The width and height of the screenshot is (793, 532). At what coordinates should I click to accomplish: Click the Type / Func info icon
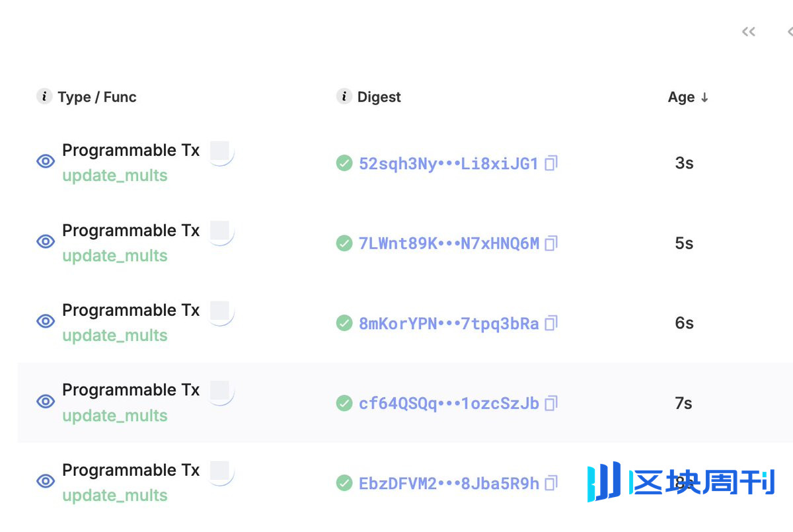[44, 96]
